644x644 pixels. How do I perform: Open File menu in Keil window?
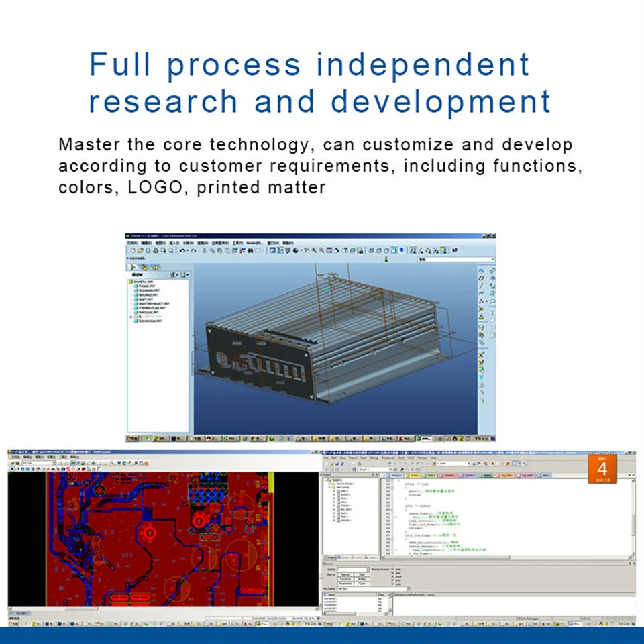click(326, 458)
